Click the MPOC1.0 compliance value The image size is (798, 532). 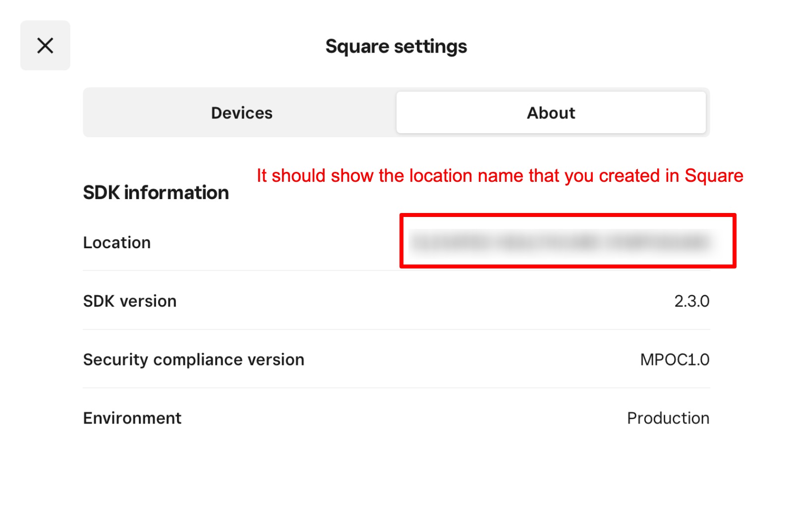click(x=675, y=360)
